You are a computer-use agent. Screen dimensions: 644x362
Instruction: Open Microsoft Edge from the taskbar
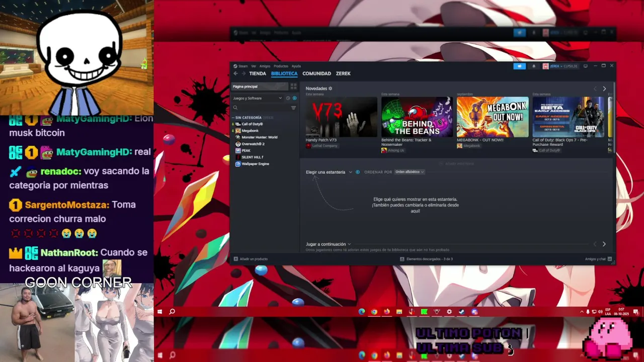(362, 312)
